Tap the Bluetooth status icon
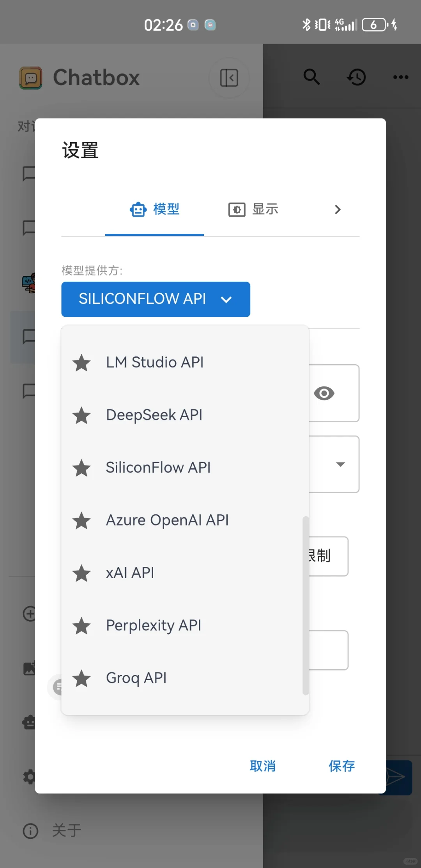Screen dimensions: 421x868 (x=306, y=25)
